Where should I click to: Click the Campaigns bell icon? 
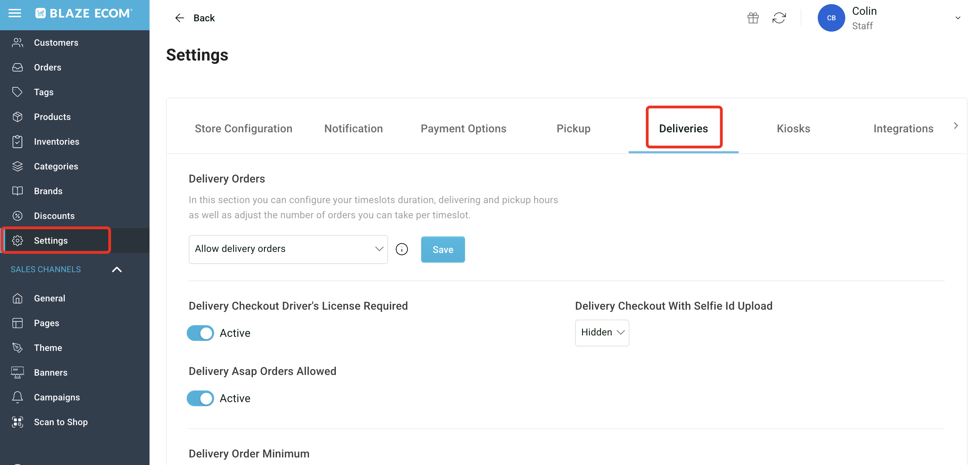click(x=18, y=397)
